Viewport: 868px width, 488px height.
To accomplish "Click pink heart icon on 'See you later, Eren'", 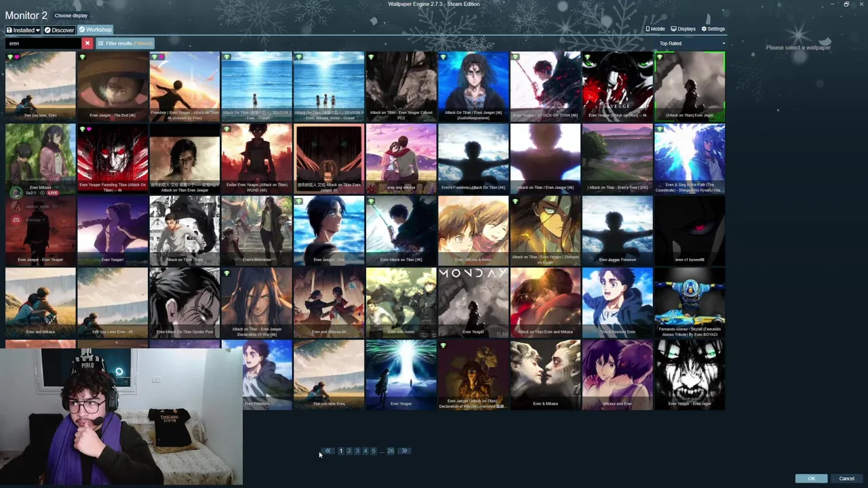I will click(x=16, y=57).
